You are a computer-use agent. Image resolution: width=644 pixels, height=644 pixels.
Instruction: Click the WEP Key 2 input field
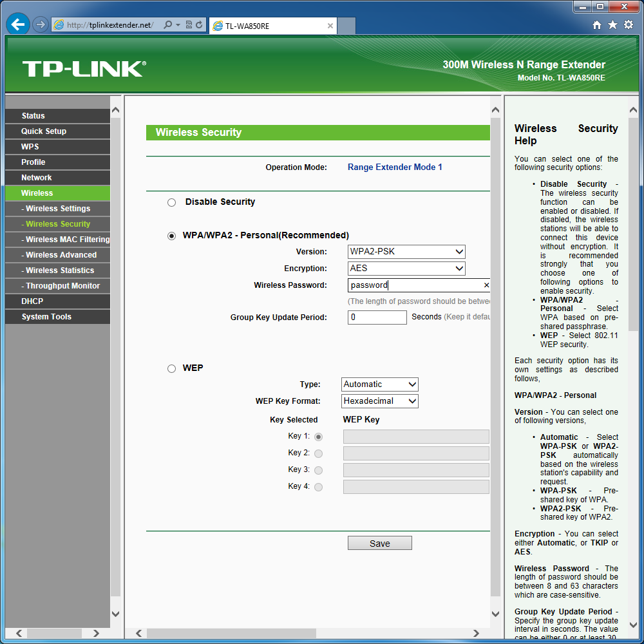416,453
